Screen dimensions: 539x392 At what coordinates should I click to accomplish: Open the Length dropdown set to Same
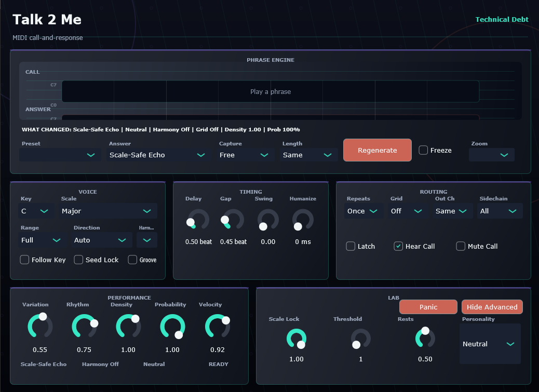[x=308, y=155]
